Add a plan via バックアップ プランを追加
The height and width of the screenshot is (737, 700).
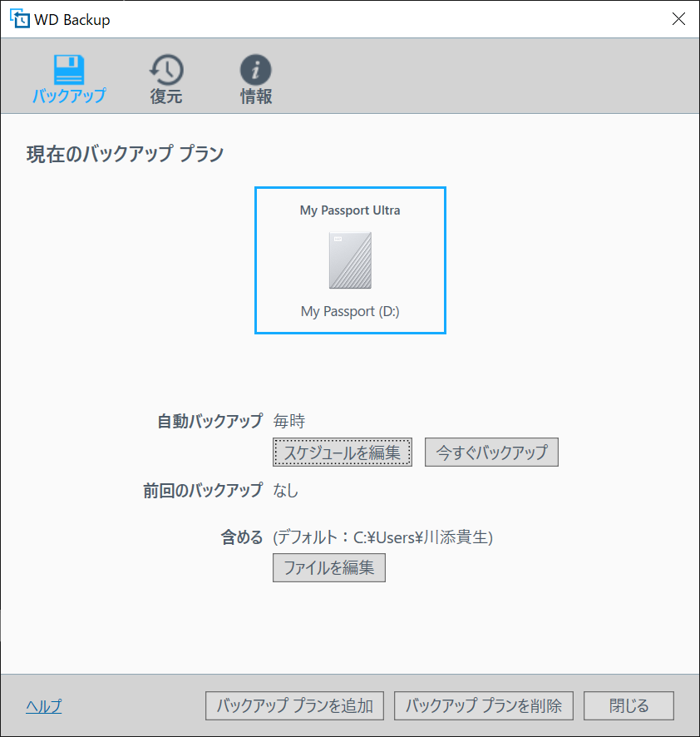[x=294, y=705]
